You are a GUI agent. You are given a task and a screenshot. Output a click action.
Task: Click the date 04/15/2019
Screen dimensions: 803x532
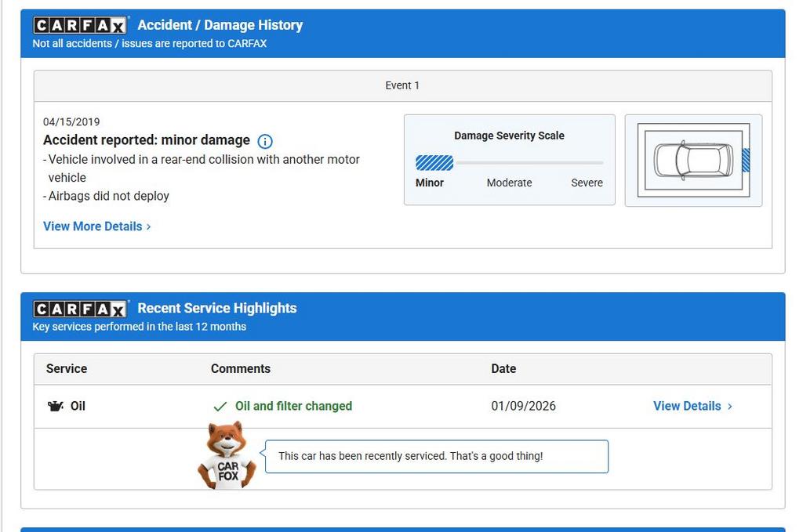(71, 121)
